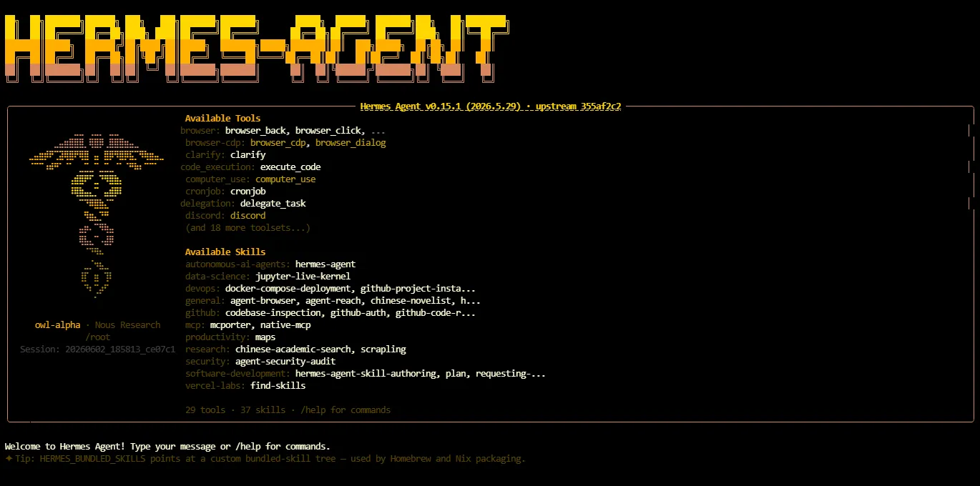
Task: Select the "agent-security-audit" skill
Action: [x=285, y=362]
